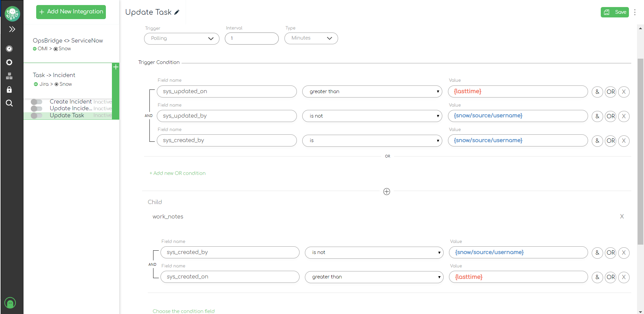Open the three-dot menu beside Save
644x314 pixels.
tap(635, 12)
